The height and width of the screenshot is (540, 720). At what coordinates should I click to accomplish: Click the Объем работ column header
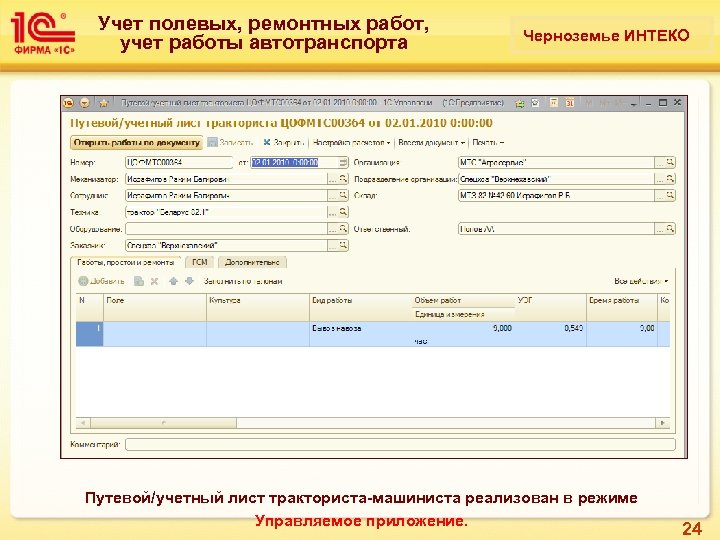coord(463,301)
